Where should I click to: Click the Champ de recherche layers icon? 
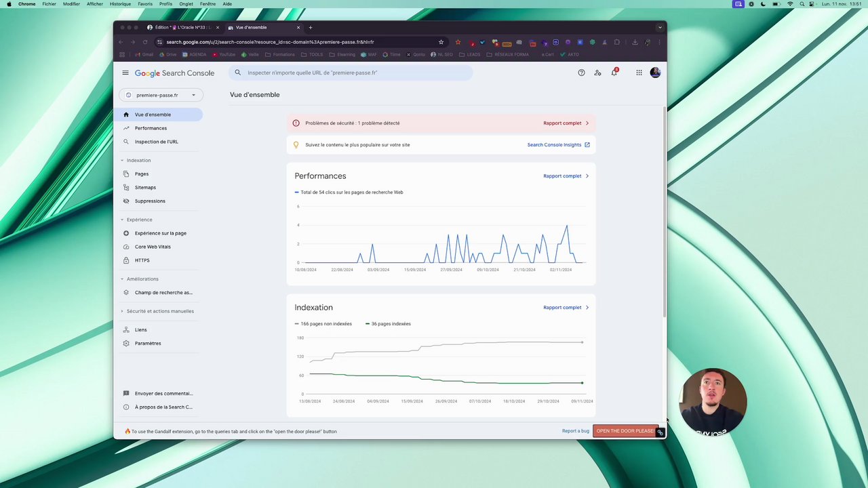(x=126, y=293)
